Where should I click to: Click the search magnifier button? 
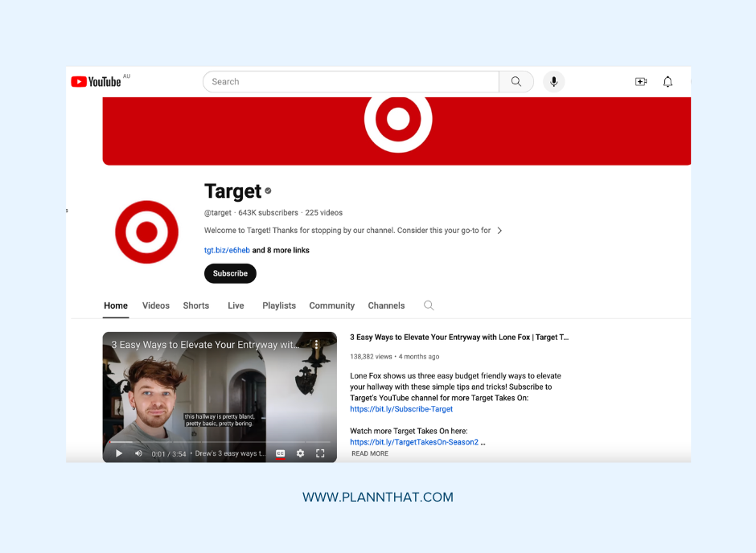pyautogui.click(x=516, y=81)
